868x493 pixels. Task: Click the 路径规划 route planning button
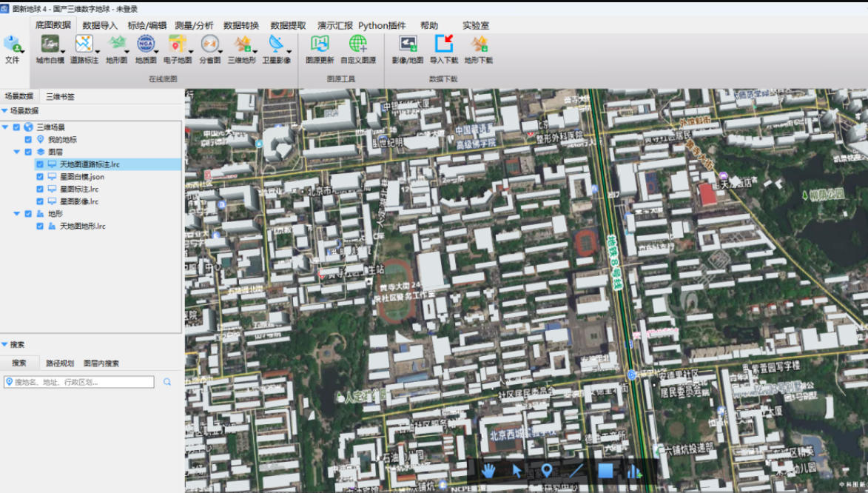(60, 363)
